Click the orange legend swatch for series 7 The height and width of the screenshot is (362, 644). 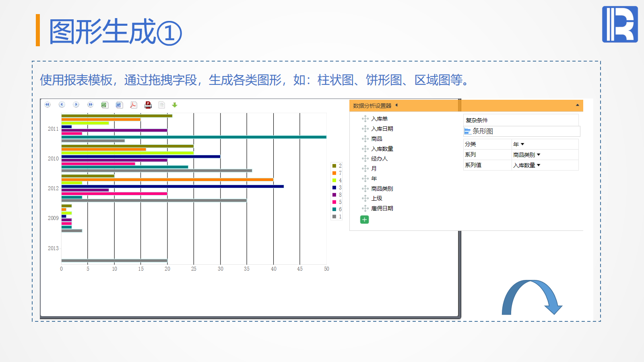(x=334, y=173)
